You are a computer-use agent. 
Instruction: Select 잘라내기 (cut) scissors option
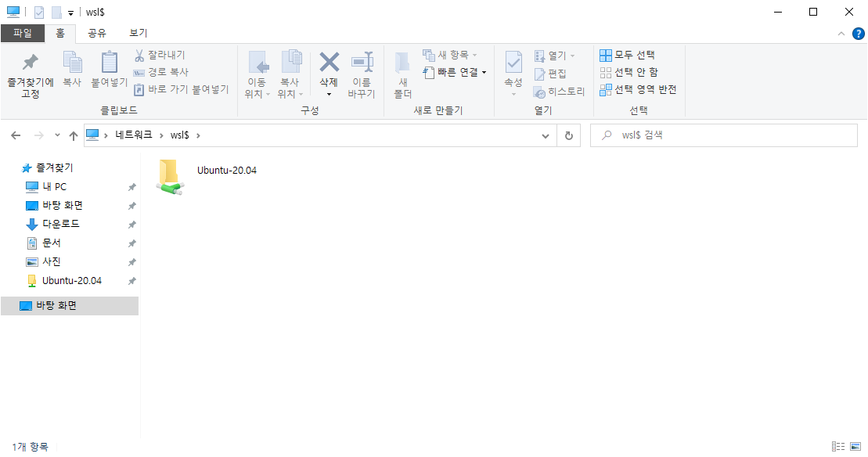pos(160,55)
